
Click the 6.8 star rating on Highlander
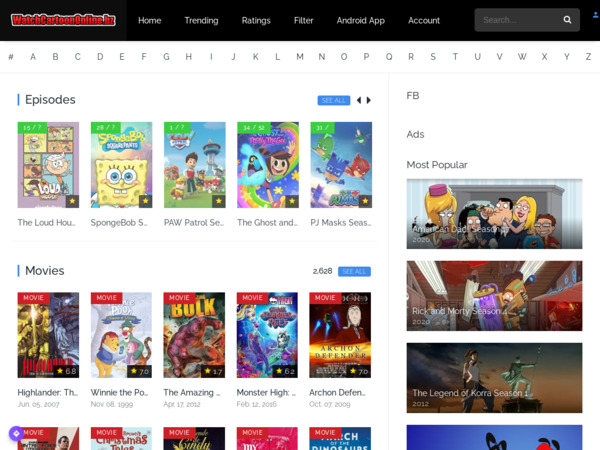pos(66,371)
